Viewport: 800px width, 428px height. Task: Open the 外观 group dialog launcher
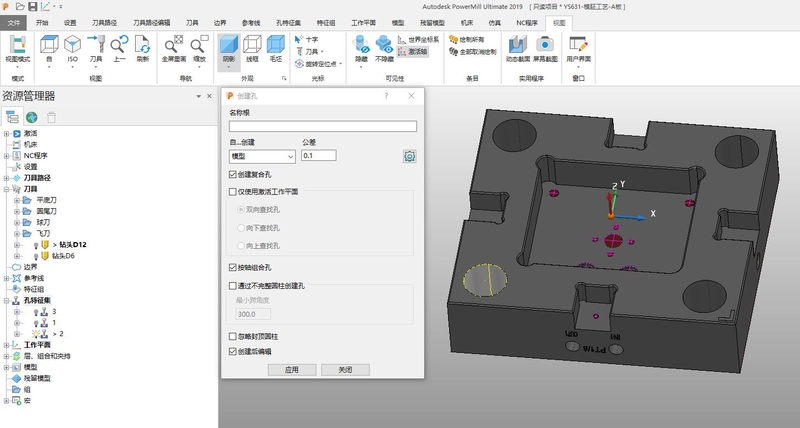284,79
